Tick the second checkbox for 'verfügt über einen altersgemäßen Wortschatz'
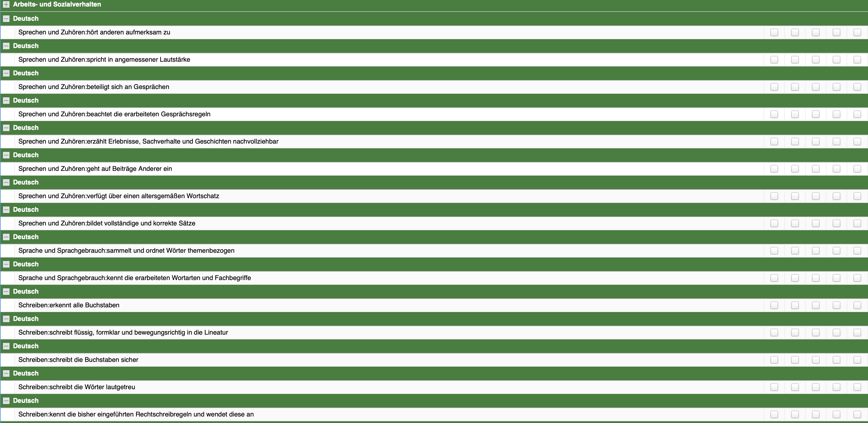Viewport: 868px width, 423px height. 795,196
